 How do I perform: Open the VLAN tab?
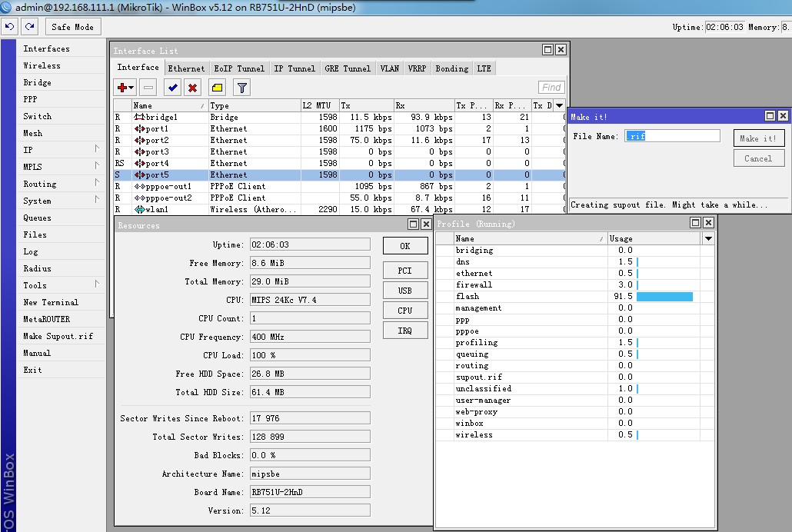389,68
